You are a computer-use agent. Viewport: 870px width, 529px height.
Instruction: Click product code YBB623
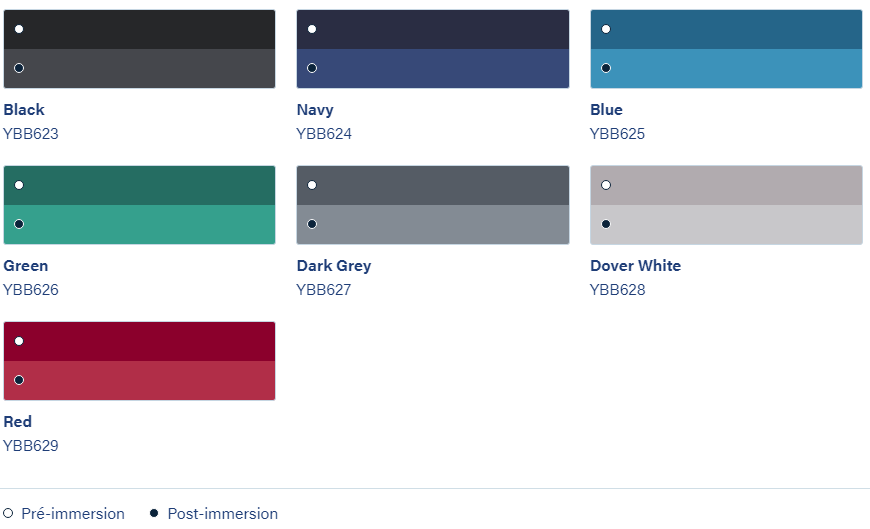coord(31,134)
